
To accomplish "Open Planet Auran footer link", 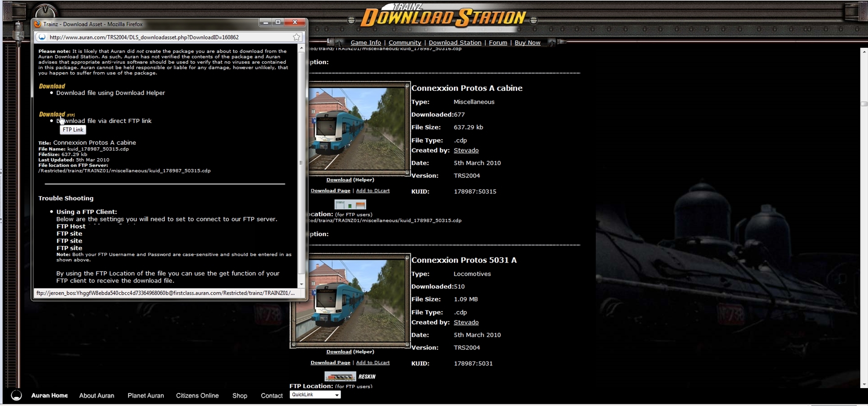I will tap(146, 395).
